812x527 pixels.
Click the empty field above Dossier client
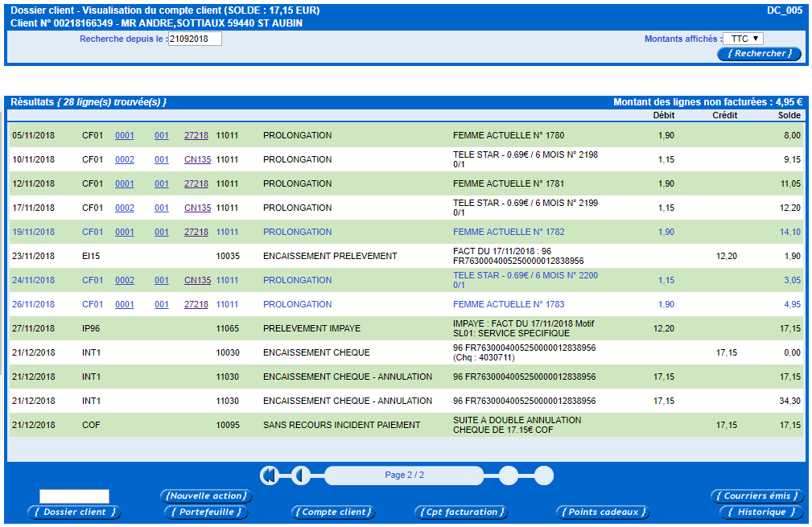click(x=74, y=496)
